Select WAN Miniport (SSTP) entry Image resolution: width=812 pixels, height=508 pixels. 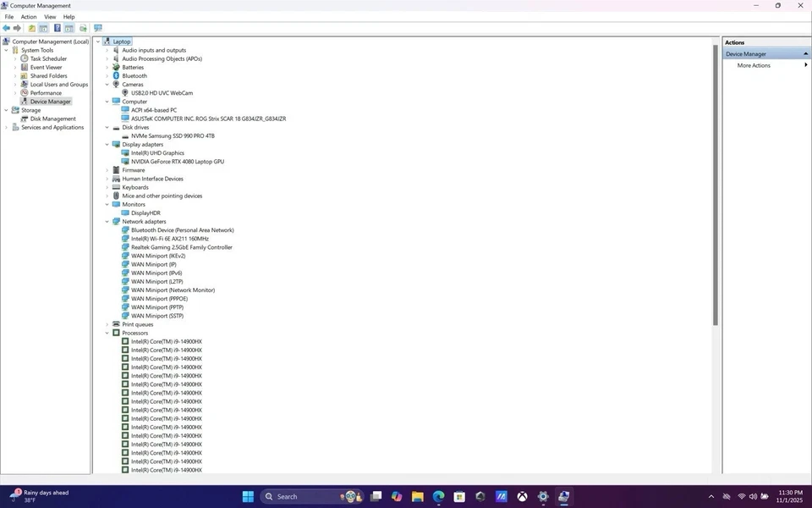[157, 316]
